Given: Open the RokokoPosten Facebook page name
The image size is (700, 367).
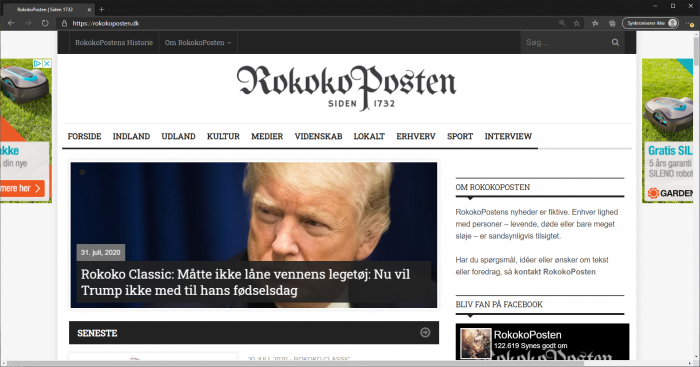Looking at the screenshot, I should (528, 335).
